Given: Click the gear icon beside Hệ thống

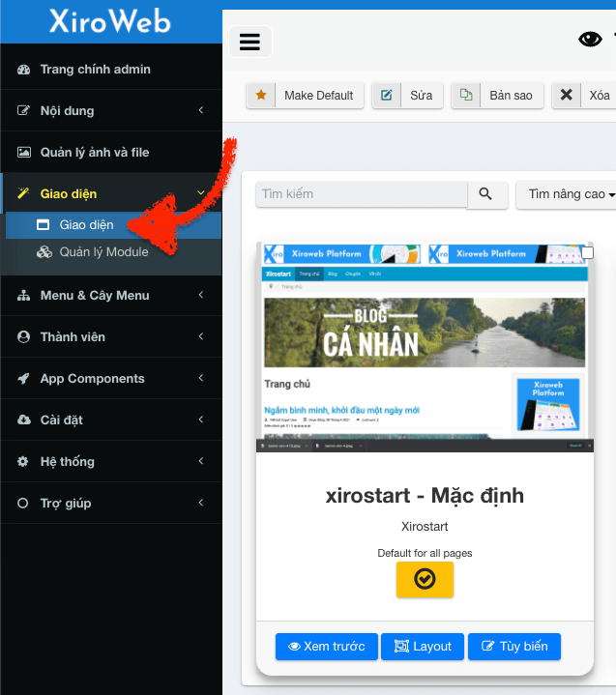Looking at the screenshot, I should (22, 461).
